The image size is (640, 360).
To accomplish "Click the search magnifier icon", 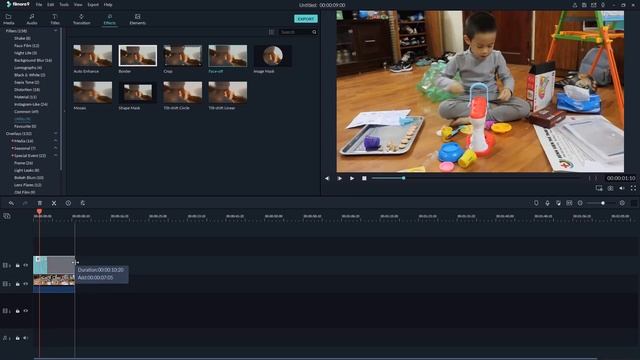I will tap(314, 32).
